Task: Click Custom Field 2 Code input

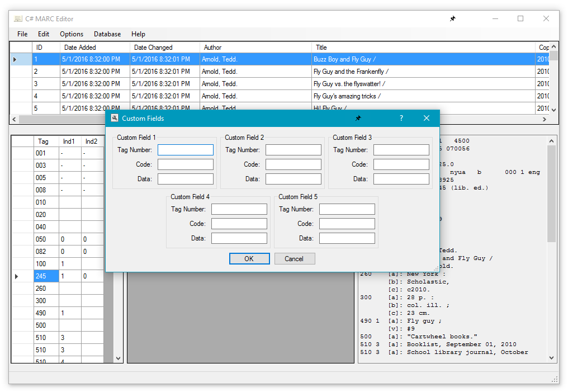Action: [x=294, y=164]
